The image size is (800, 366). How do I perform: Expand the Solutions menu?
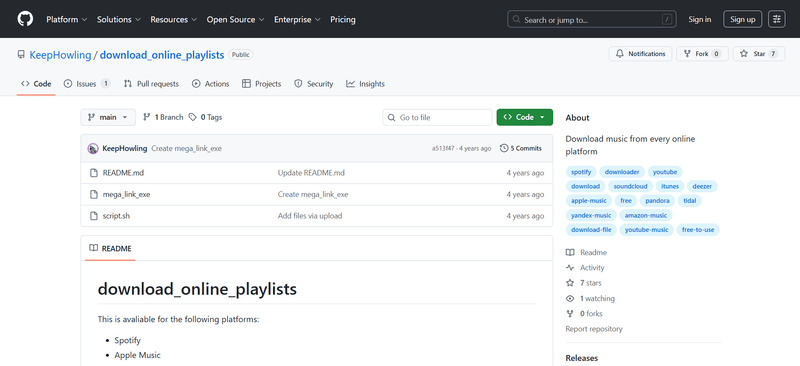(118, 19)
